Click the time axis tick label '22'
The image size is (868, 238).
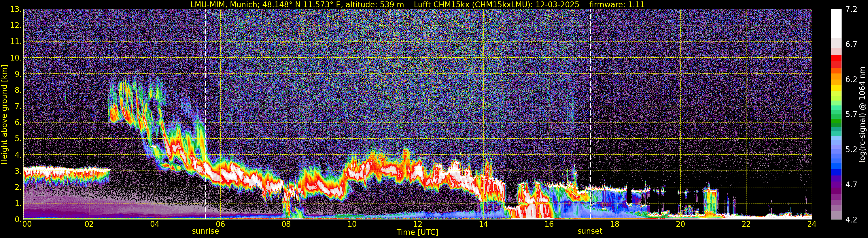pos(746,224)
